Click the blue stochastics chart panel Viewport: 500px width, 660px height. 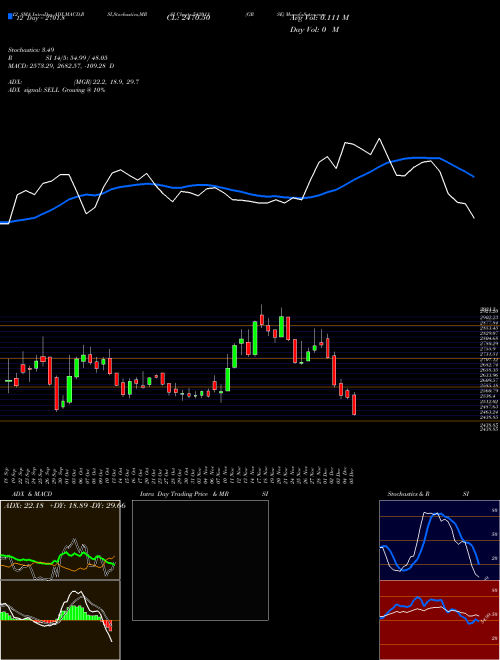439,540
